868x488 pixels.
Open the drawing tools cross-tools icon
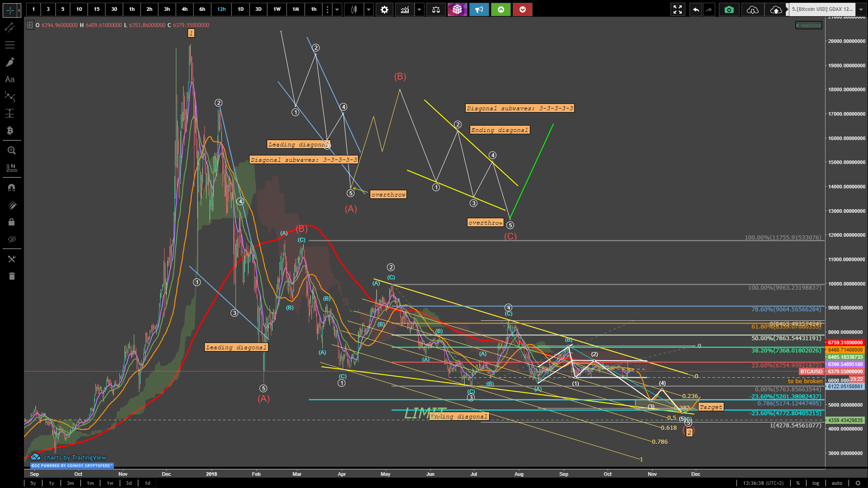(x=12, y=259)
